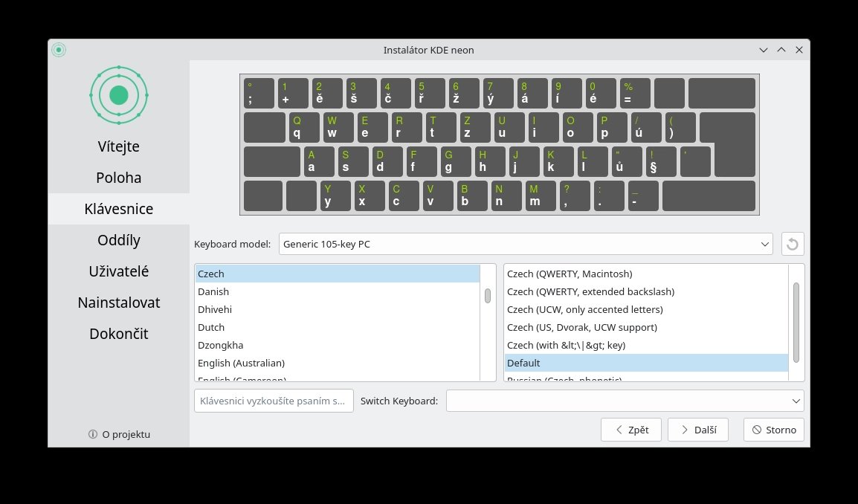Click the keyboard test input field
The width and height of the screenshot is (858, 504).
point(274,401)
